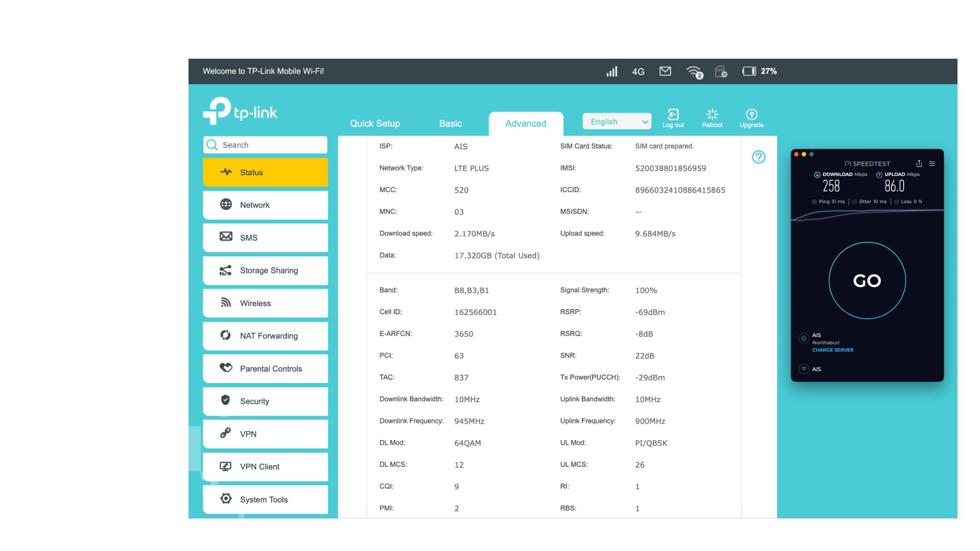The width and height of the screenshot is (980, 551).
Task: Click the SMS envelope icon in status bar
Action: pos(665,71)
